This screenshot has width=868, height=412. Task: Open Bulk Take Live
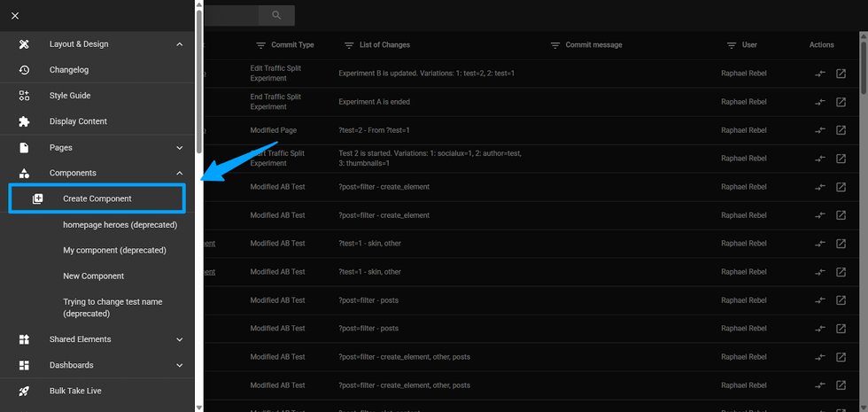pos(75,391)
